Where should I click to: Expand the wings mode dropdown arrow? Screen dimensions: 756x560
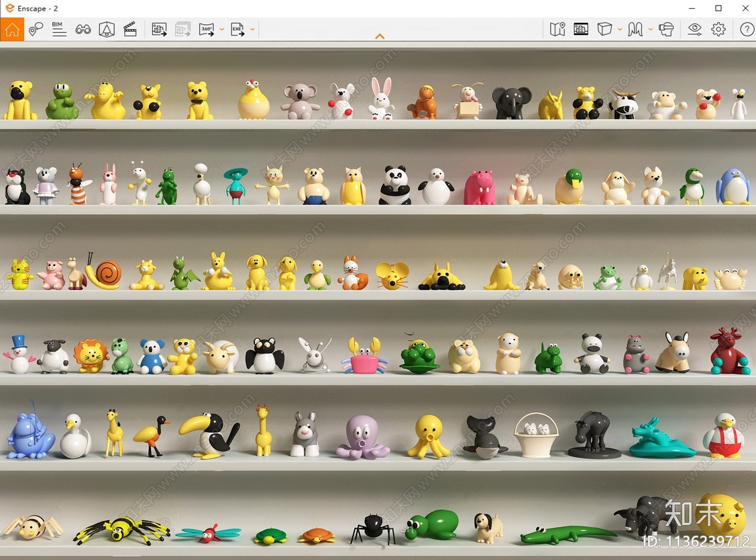(651, 29)
